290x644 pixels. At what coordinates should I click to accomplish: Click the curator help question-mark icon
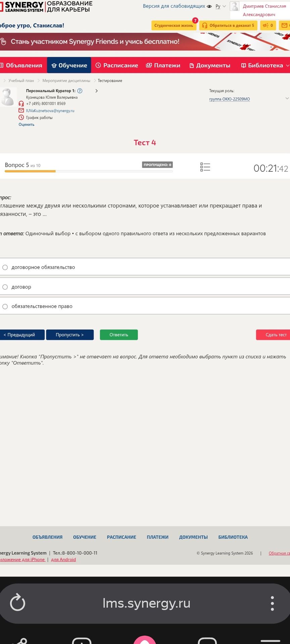pyautogui.click(x=80, y=91)
